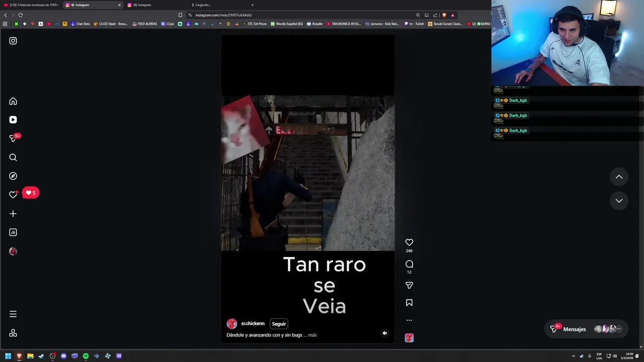The image size is (644, 362).
Task: Open the page zoom magnifier in the address bar
Action: 418,15
